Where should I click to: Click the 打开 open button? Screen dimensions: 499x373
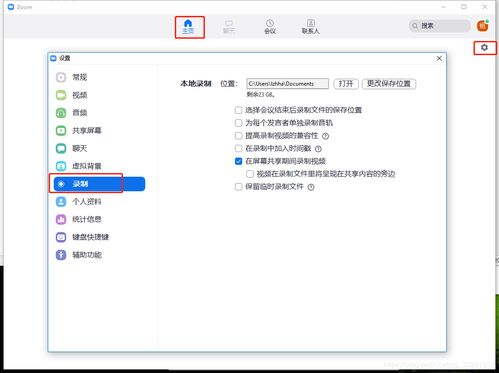346,84
